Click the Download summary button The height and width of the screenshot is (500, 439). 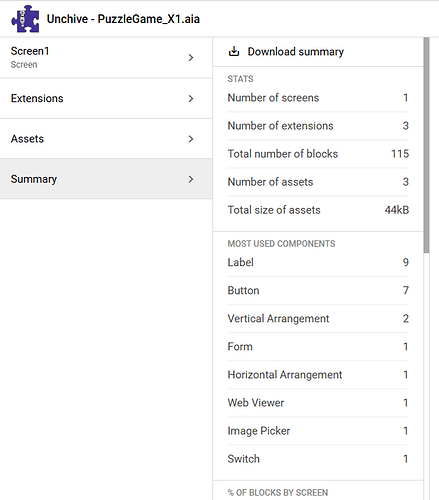[x=318, y=52]
